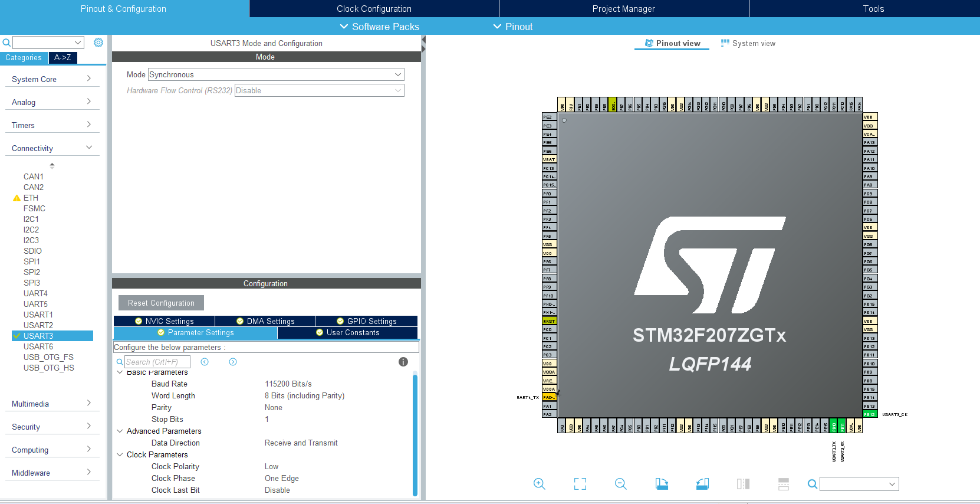Expand the Multimedia category

point(52,404)
